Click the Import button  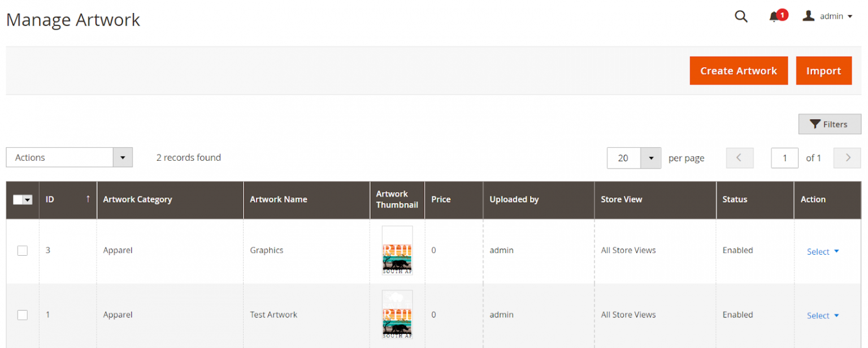click(x=823, y=71)
